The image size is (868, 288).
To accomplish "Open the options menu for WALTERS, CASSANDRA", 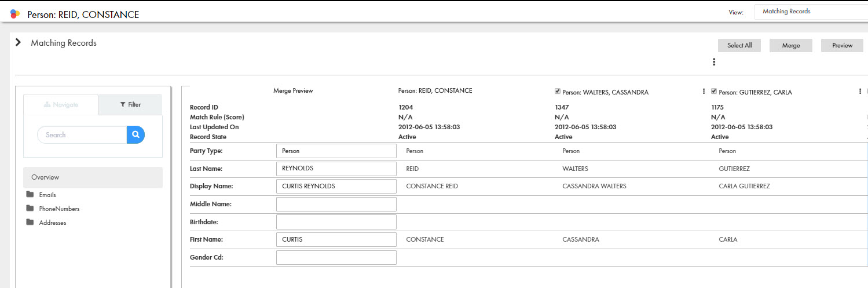I will [x=704, y=92].
